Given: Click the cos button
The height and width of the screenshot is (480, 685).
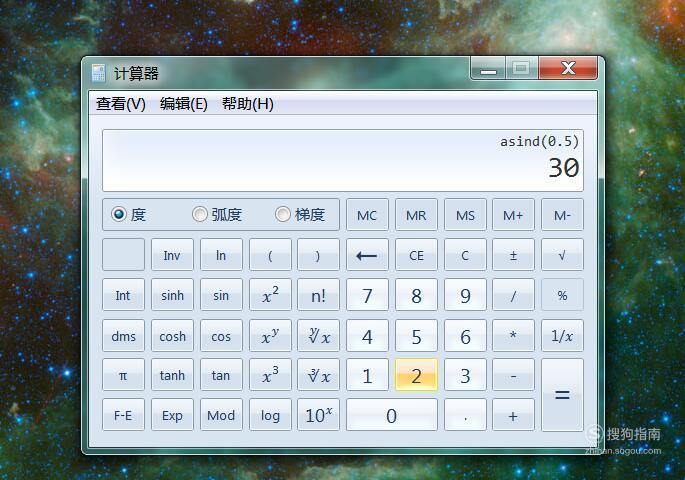Looking at the screenshot, I should [221, 335].
